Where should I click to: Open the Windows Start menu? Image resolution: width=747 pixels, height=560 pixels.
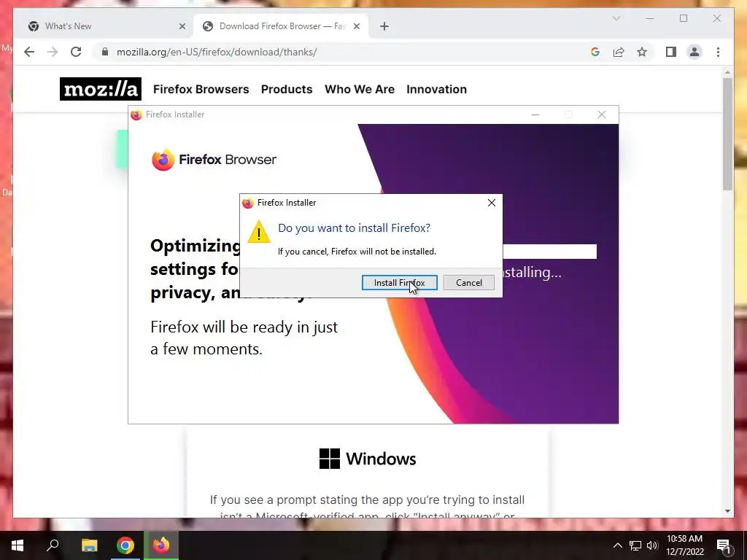pos(18,545)
